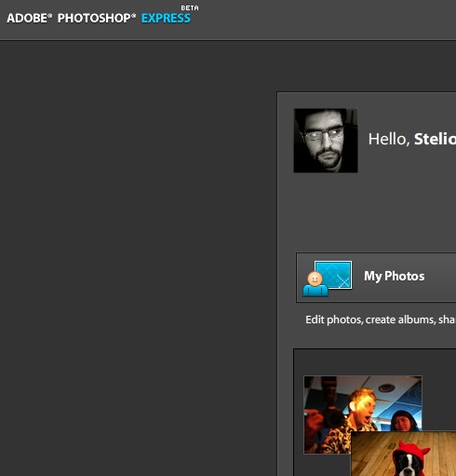Click the Edit photos, create albums description
Screen dimensions: 456x476
tap(381, 320)
